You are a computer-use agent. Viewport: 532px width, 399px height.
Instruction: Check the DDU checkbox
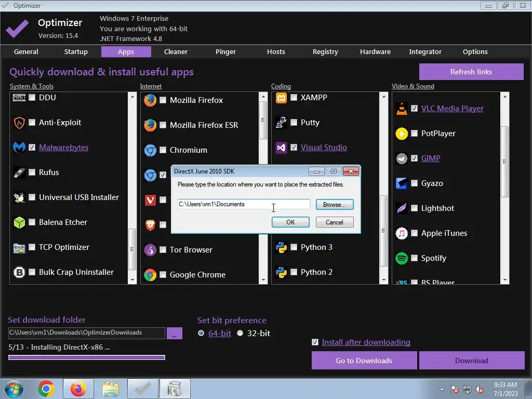point(32,98)
